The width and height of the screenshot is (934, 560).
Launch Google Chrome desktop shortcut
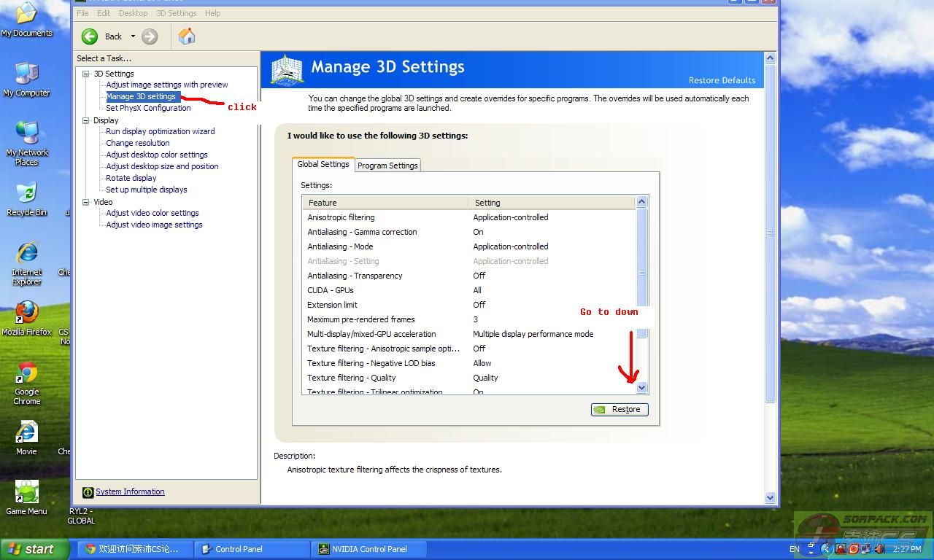click(27, 373)
